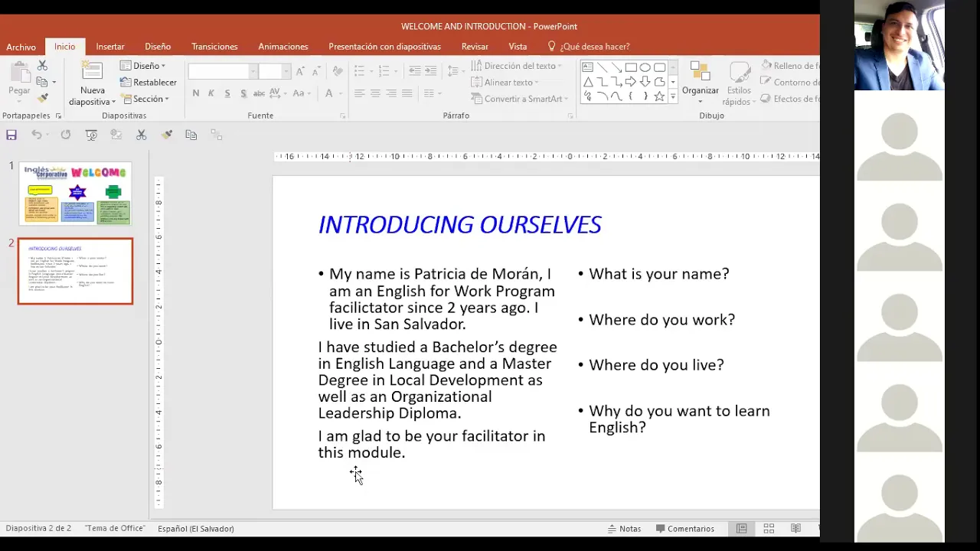Expand the shapes gallery More arrow
980x551 pixels.
[672, 97]
